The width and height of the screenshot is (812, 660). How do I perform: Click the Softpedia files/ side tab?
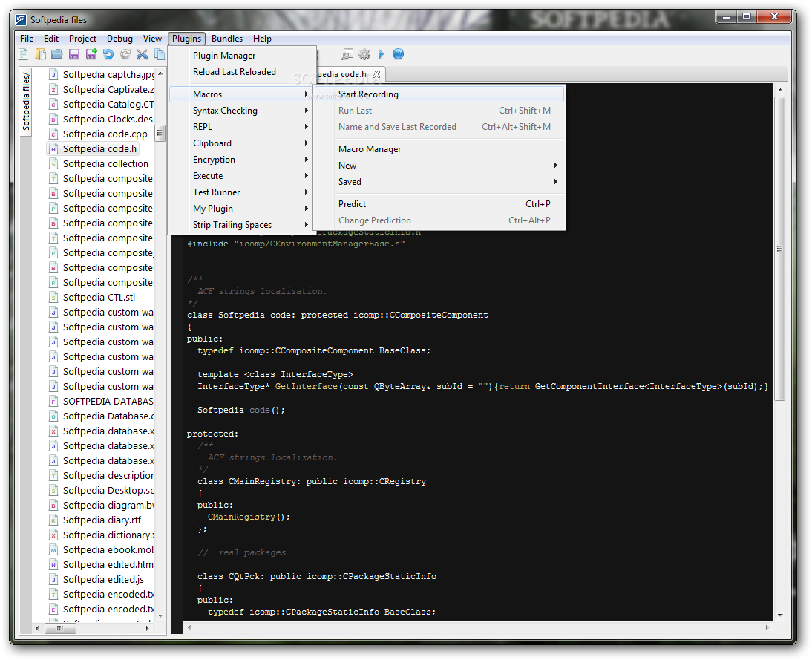tap(26, 101)
